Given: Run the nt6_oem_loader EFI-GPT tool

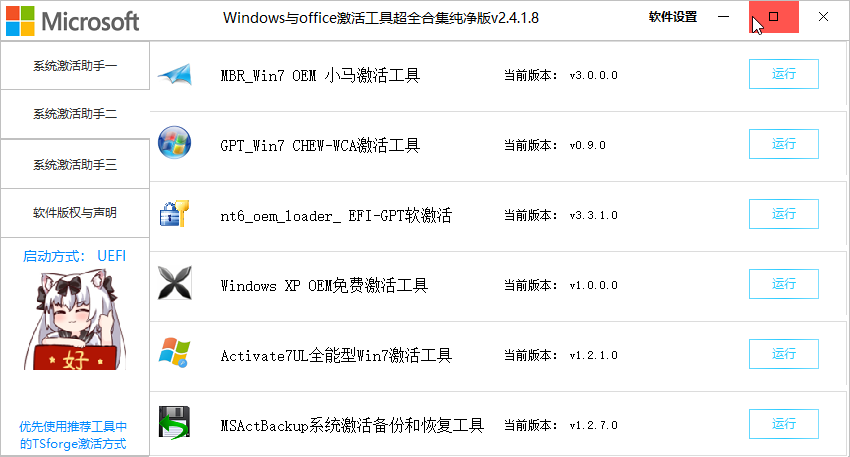Looking at the screenshot, I should pos(783,214).
